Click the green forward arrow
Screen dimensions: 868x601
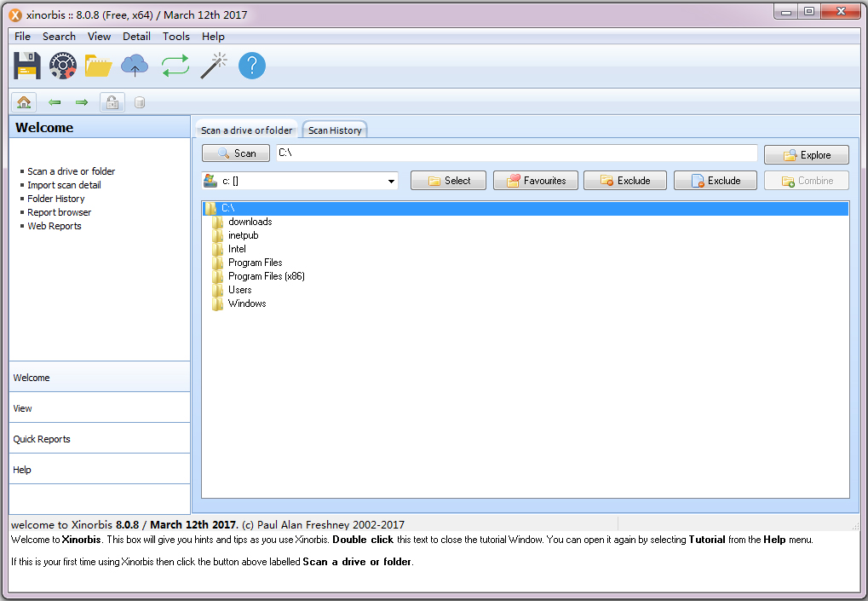82,102
